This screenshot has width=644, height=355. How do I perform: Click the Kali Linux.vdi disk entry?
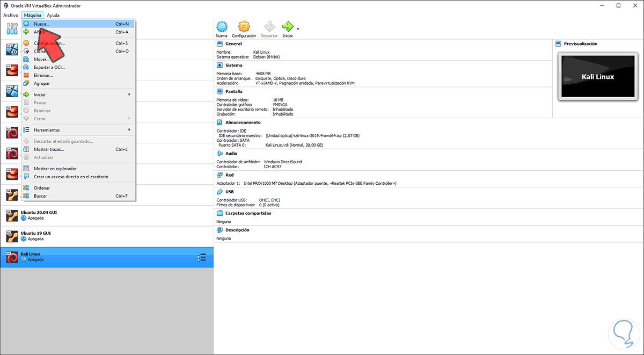click(x=295, y=145)
